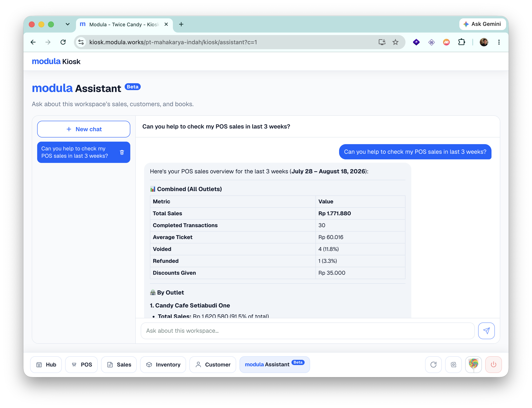Expand the tab search dropdown chevron
The image size is (532, 408).
(x=68, y=24)
